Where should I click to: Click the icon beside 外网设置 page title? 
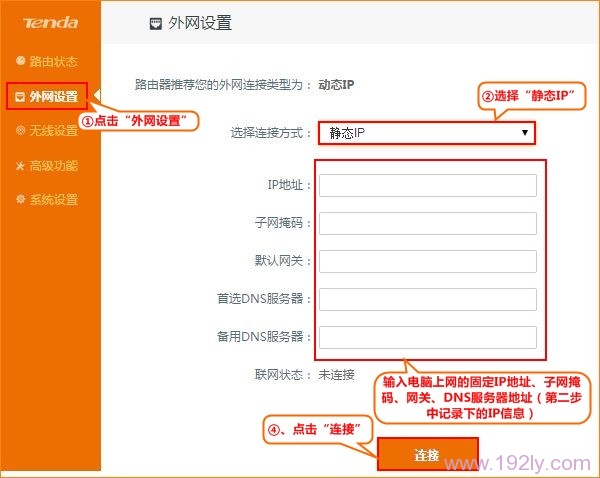(155, 22)
